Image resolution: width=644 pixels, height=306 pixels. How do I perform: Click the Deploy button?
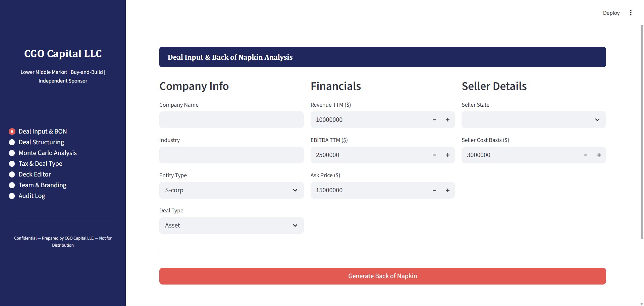(x=611, y=13)
